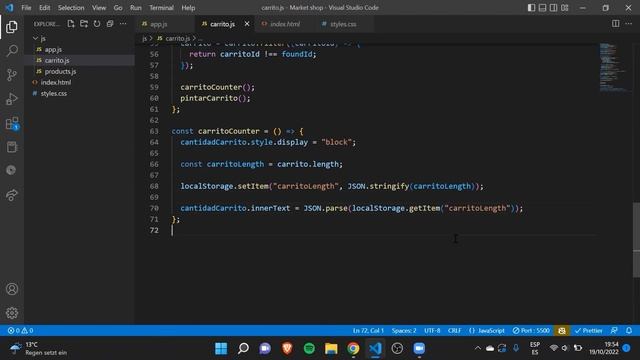Open app.js in the file tree
This screenshot has width=640, height=360.
point(80,49)
